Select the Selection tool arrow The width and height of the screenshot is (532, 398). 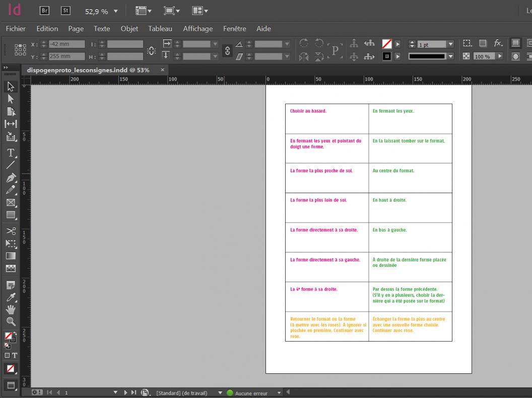click(x=11, y=87)
